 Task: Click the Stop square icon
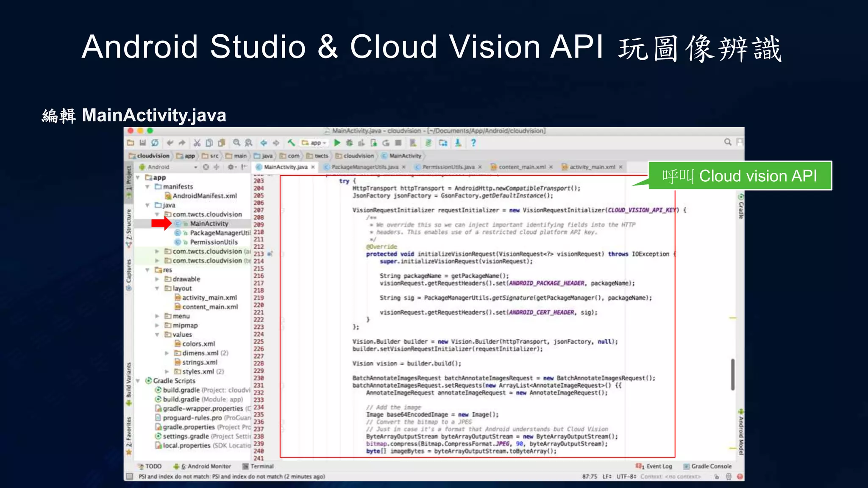point(398,143)
